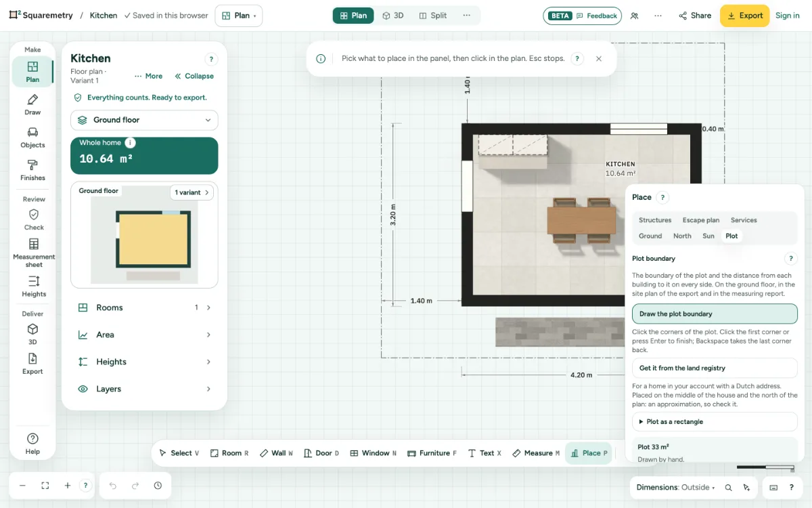Open the Draw tool in sidebar
This screenshot has height=508, width=812.
(32, 105)
